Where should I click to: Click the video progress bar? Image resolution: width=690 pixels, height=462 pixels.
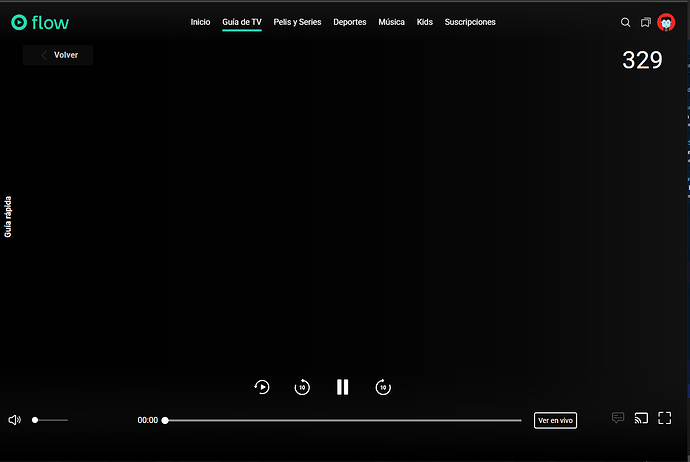pos(342,421)
